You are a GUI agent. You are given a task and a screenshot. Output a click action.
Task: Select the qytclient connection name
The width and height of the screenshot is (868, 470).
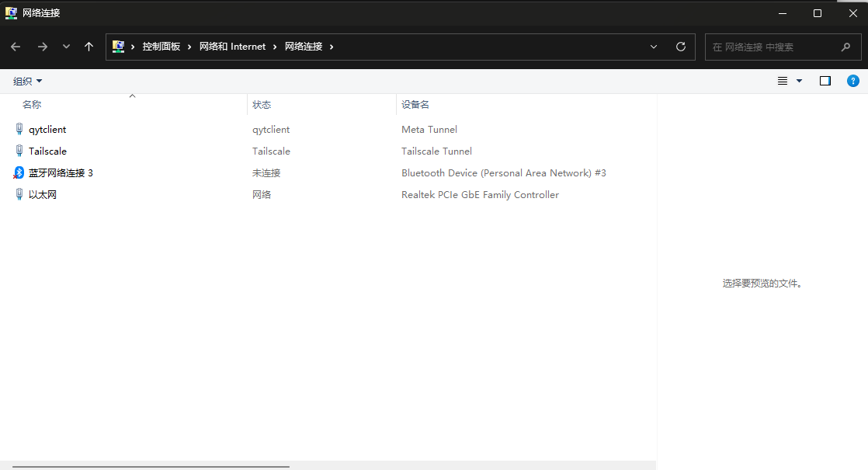pyautogui.click(x=47, y=130)
